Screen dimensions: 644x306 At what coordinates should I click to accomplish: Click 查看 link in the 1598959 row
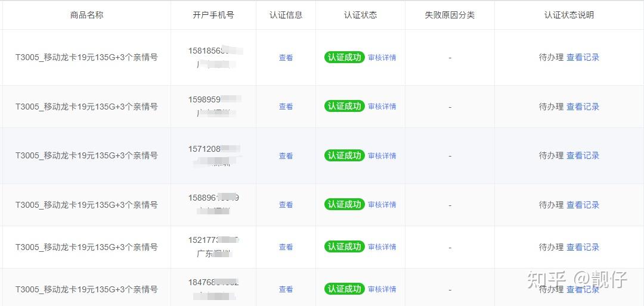coord(286,107)
